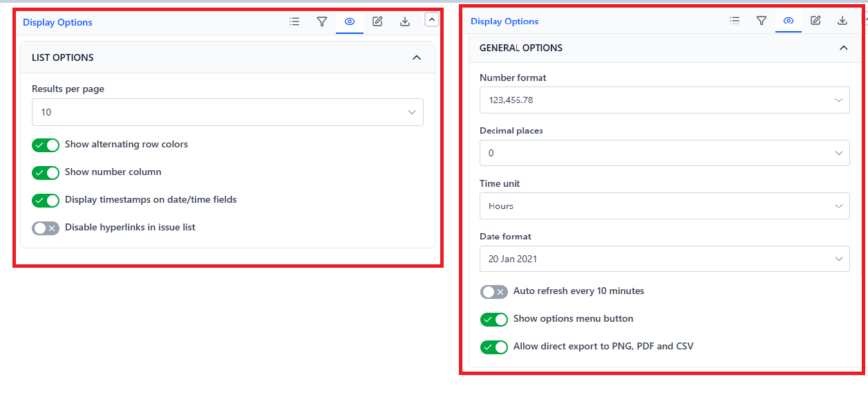
Task: Collapse the LIST OPTIONS section
Action: pos(416,57)
